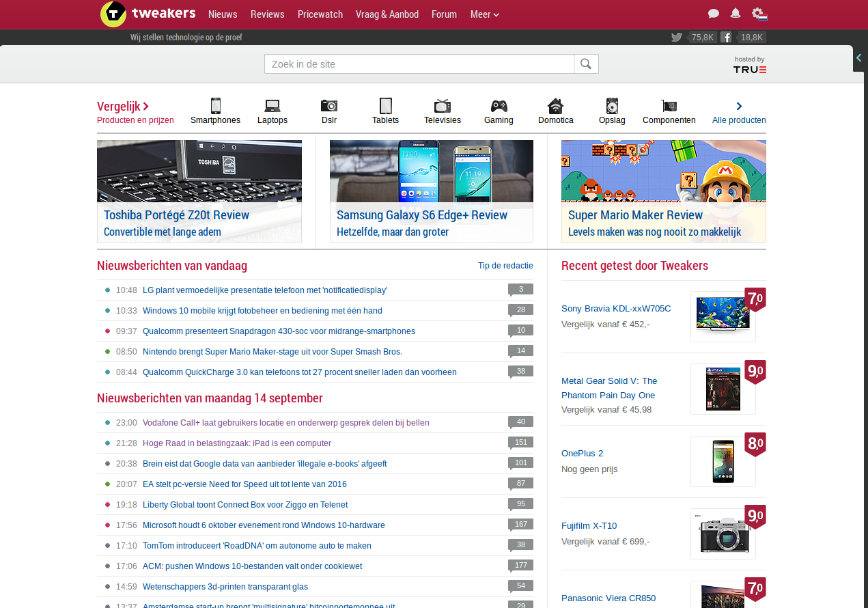Open the Tip de redactie link
The width and height of the screenshot is (868, 608).
tap(505, 265)
